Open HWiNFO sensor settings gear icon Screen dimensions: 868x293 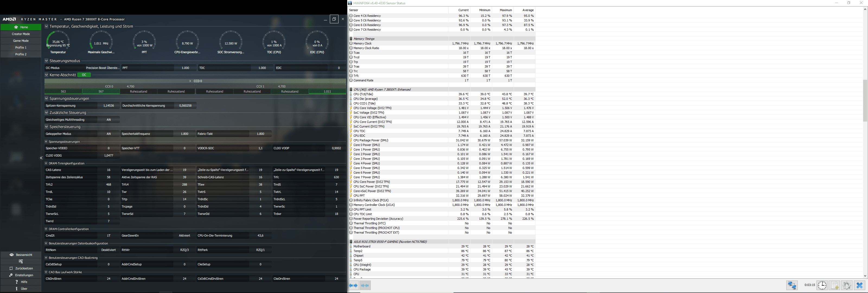[847, 285]
